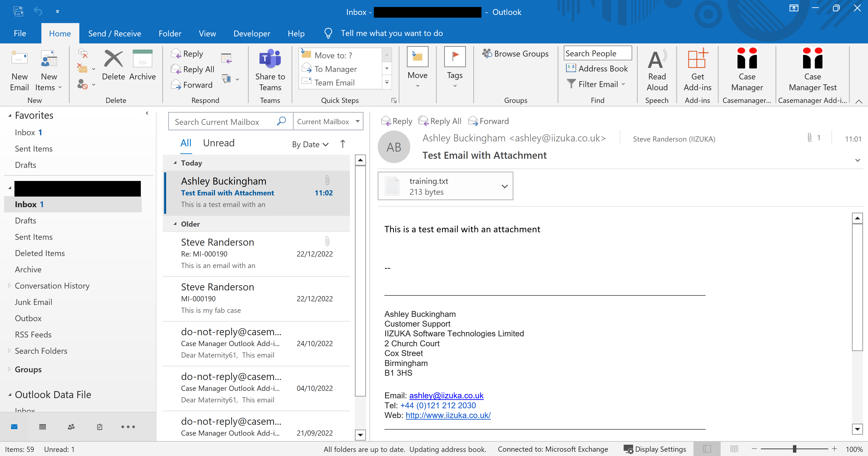The height and width of the screenshot is (456, 868).
Task: Click the zoom in plus button
Action: point(834,449)
